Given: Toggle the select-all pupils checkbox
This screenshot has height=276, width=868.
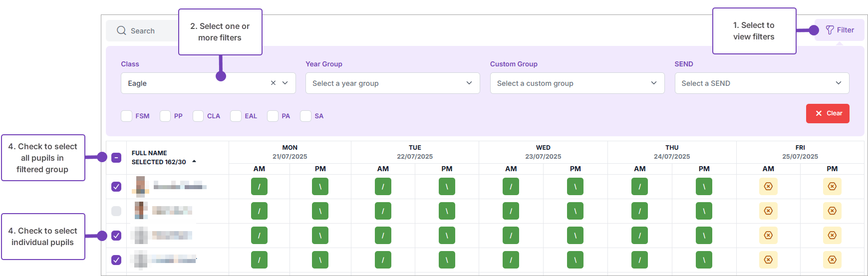Looking at the screenshot, I should pyautogui.click(x=116, y=158).
